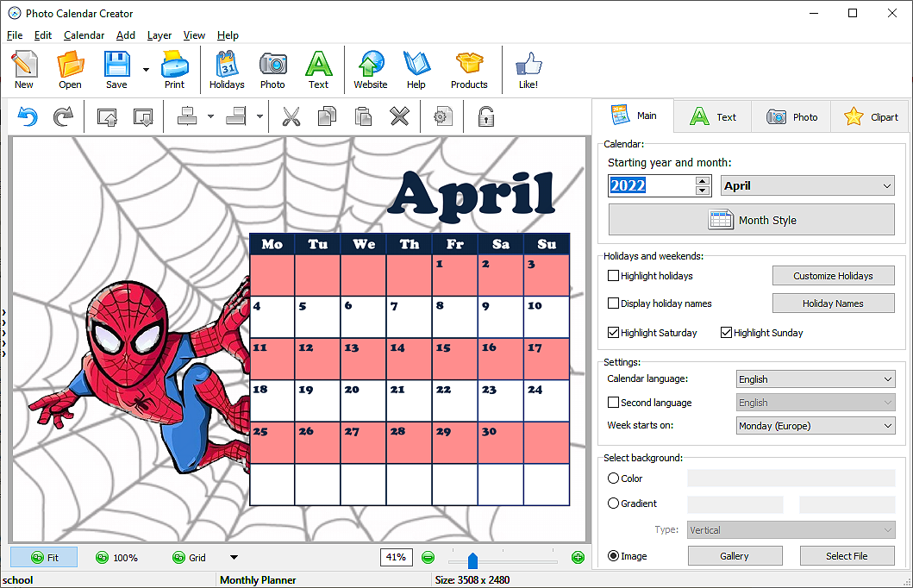This screenshot has width=913, height=588.
Task: Switch to the Clipart tab
Action: [871, 117]
